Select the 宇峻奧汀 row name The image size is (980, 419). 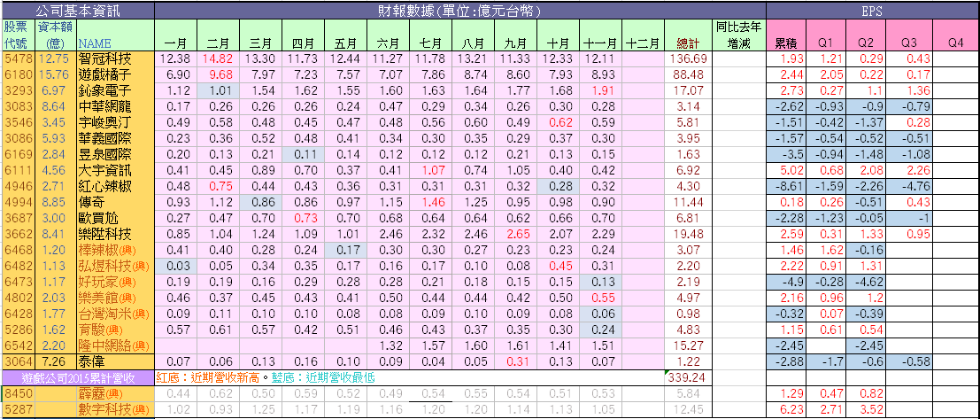click(115, 121)
